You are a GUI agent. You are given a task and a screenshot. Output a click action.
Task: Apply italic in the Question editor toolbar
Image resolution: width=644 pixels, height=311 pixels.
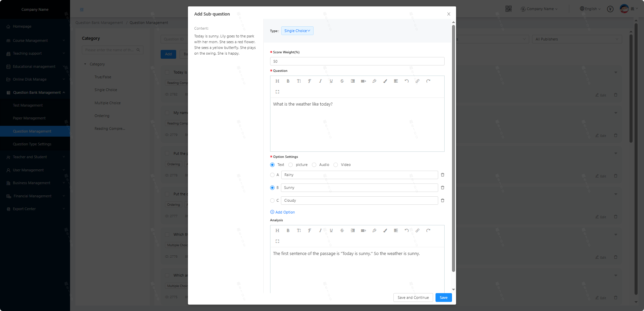point(320,81)
